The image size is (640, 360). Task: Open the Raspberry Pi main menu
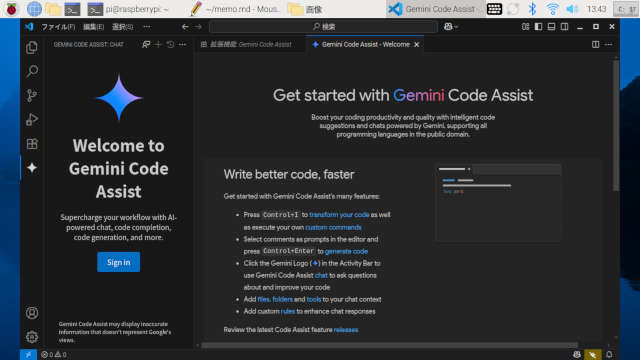coord(11,9)
